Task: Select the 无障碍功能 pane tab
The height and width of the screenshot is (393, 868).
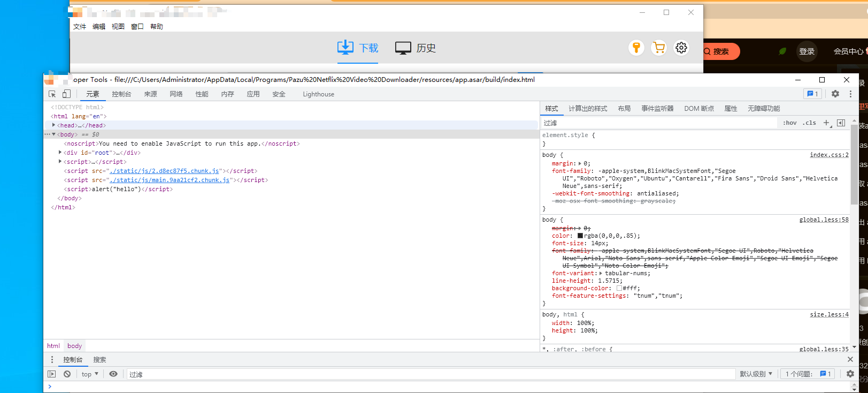Action: pos(764,108)
